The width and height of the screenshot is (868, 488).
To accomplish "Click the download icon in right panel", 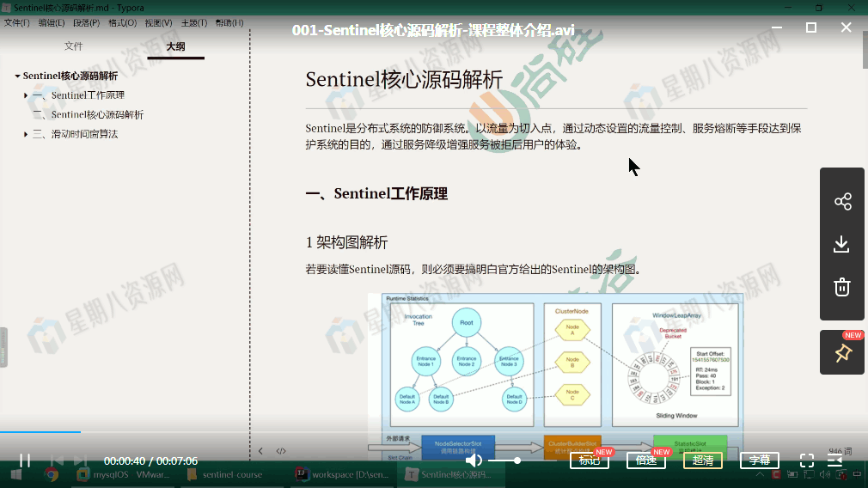I will pos(842,245).
